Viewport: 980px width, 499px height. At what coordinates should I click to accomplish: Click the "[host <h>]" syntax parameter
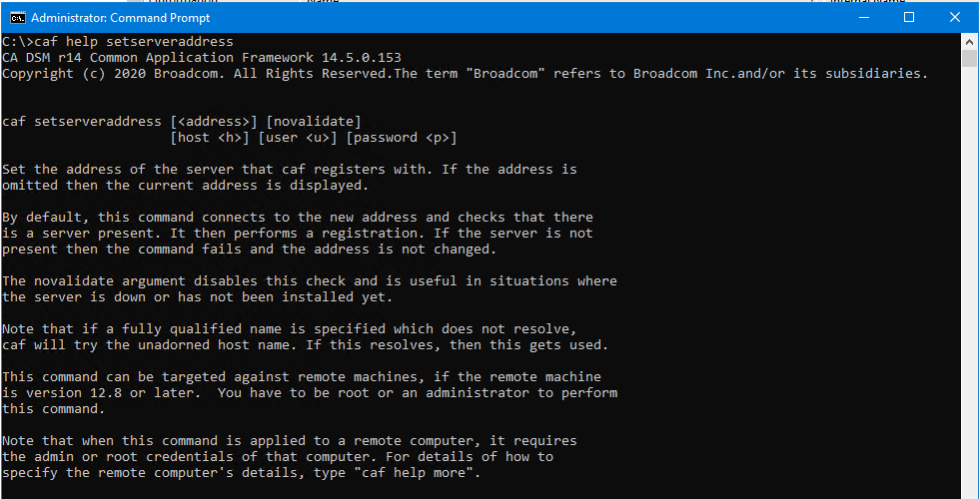[210, 138]
